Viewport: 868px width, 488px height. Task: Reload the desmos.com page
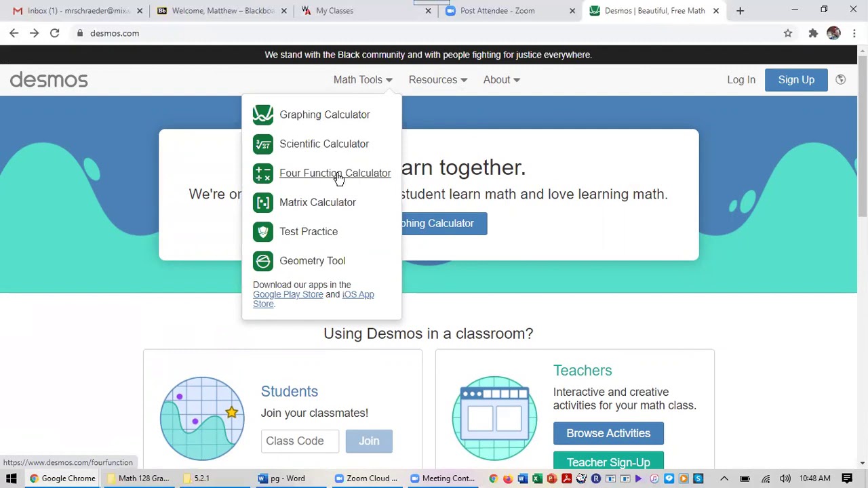click(54, 33)
